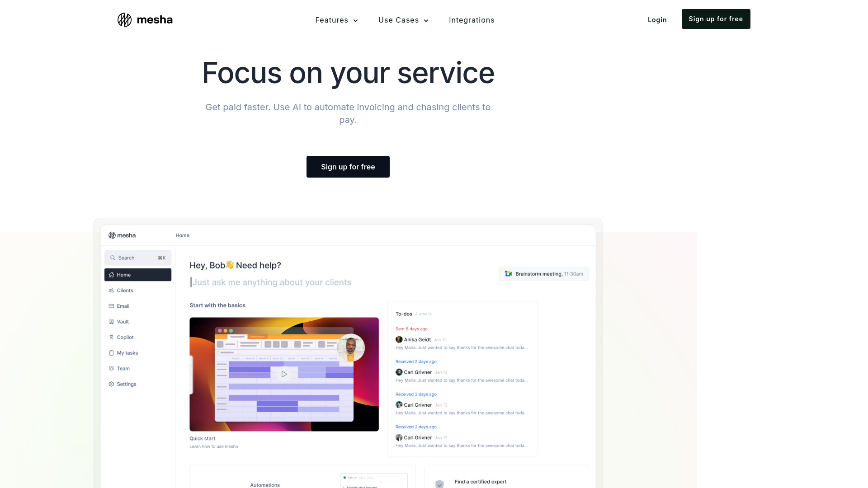868x488 pixels.
Task: Click My tasks icon in sidebar
Action: click(x=112, y=352)
